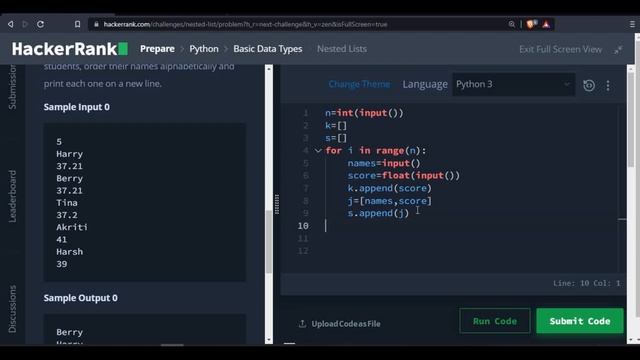Viewport: 640px width, 360px height.
Task: Open the editor three-dot options menu
Action: (608, 85)
